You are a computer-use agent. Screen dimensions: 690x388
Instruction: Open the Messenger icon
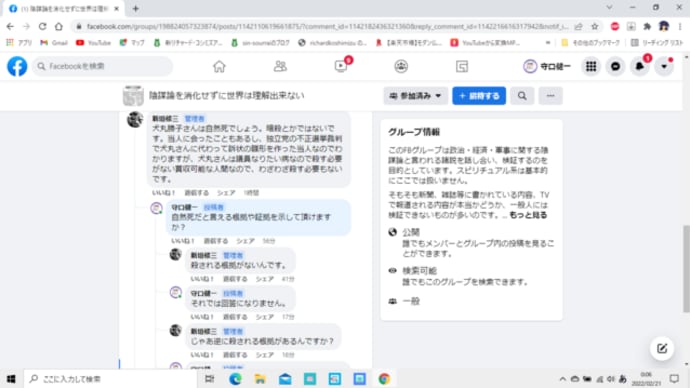pyautogui.click(x=615, y=66)
